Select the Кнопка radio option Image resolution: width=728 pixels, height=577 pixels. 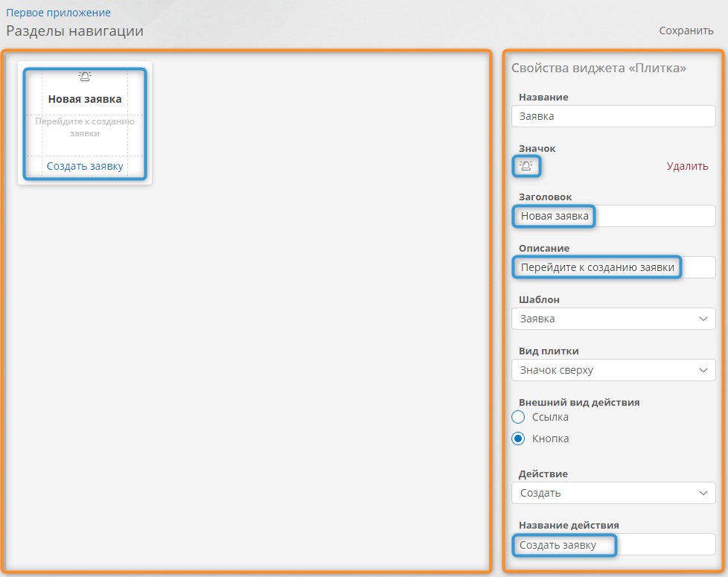coord(519,439)
